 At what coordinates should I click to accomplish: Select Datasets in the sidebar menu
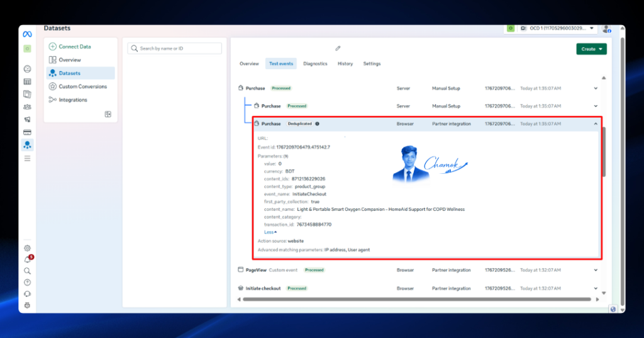click(80, 73)
